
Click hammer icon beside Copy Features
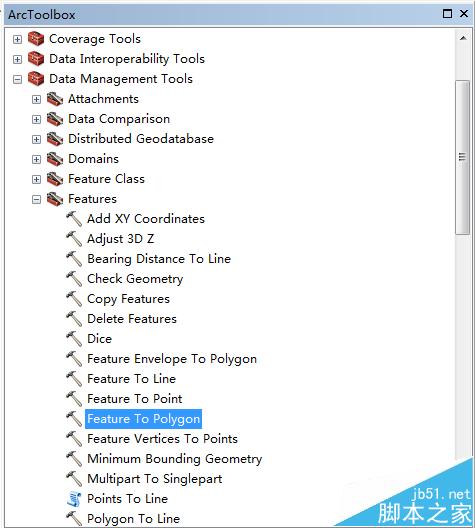[74, 299]
